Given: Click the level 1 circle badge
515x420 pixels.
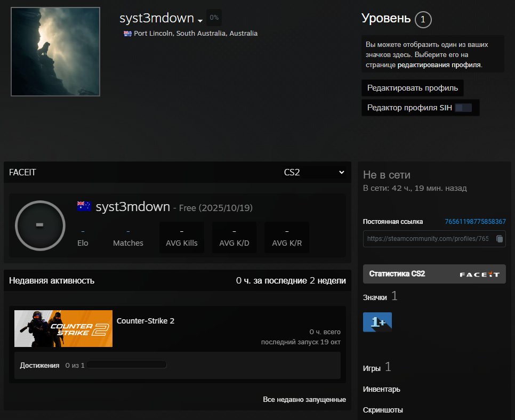Looking at the screenshot, I should (423, 20).
